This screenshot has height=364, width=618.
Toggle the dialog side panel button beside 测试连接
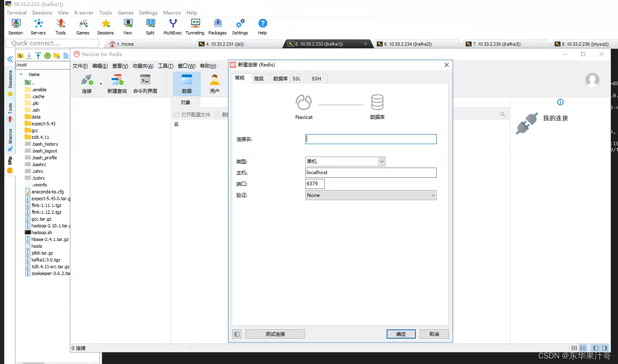coord(237,334)
